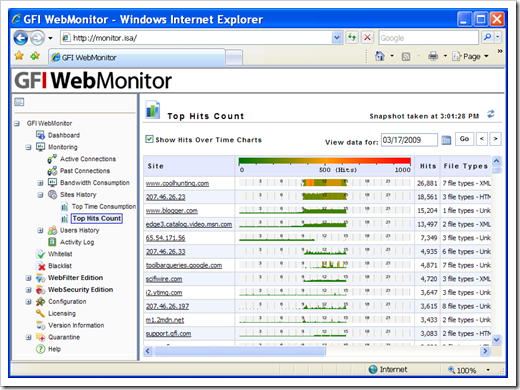The image size is (520, 390).
Task: Open the address bar history dropdown
Action: point(337,37)
